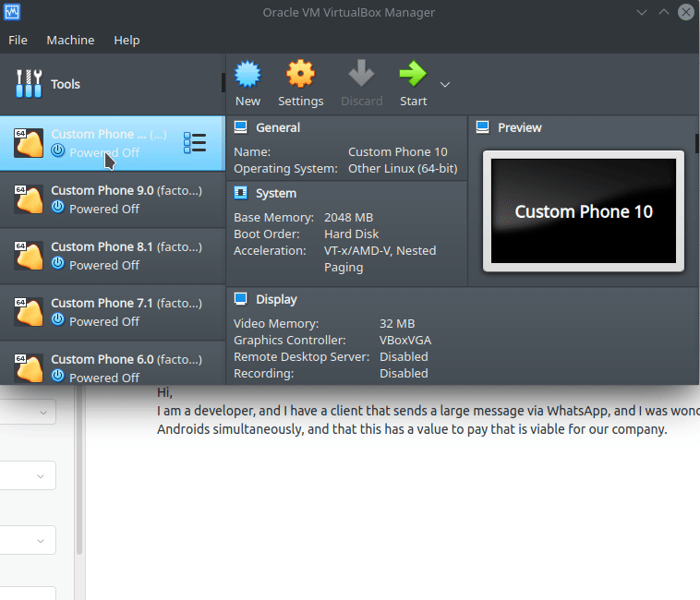Click the power state icon of Custom Phone 8.1
Viewport: 700px width, 600px height.
click(57, 264)
